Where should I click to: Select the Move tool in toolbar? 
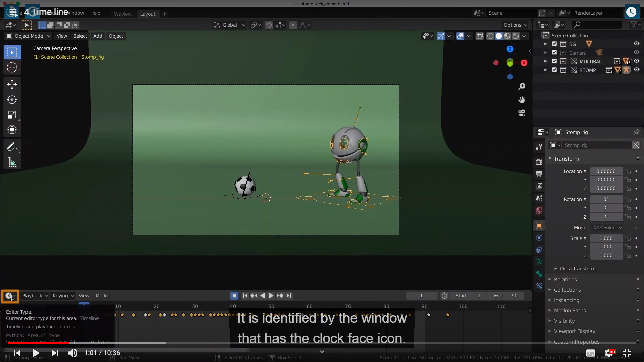pos(12,84)
